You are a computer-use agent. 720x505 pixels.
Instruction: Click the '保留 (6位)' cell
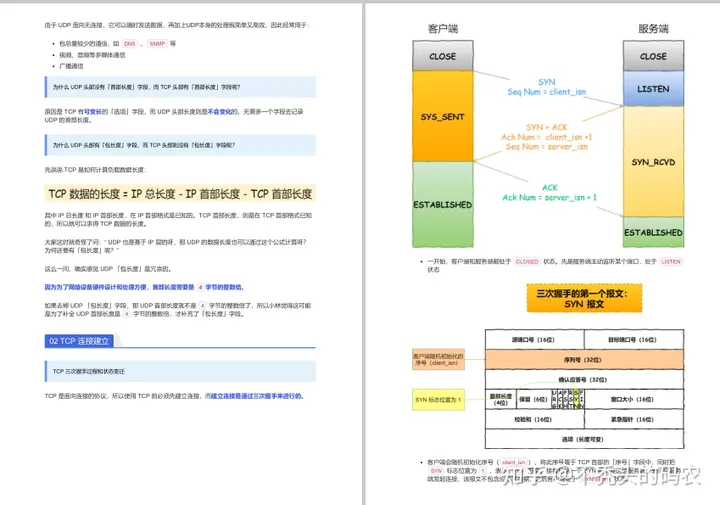point(533,399)
